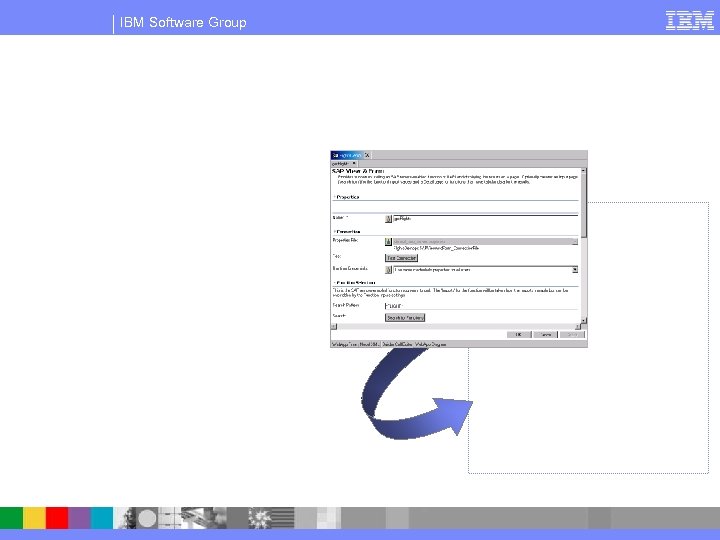Click the vertical scrollbar thumb
Image resolution: width=720 pixels, height=540 pixels.
(584, 206)
